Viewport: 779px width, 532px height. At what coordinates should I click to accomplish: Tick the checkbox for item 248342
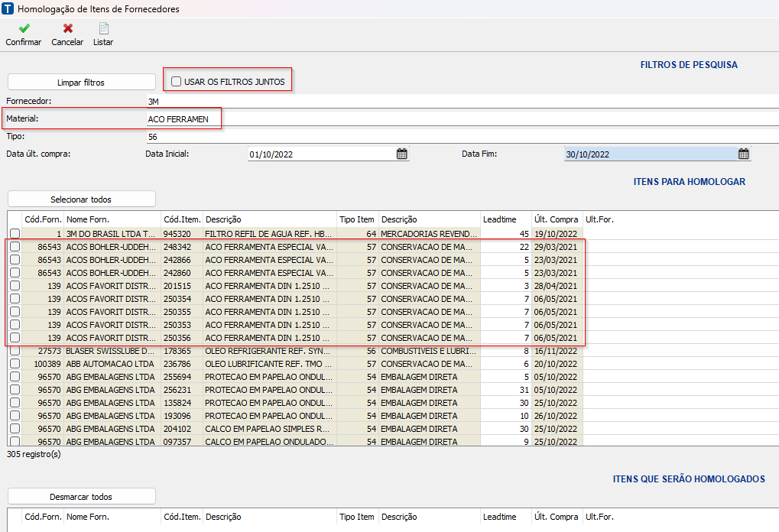(15, 246)
